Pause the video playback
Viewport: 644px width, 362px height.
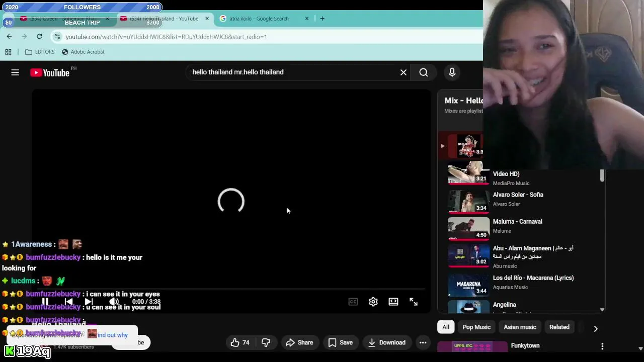[x=45, y=302]
